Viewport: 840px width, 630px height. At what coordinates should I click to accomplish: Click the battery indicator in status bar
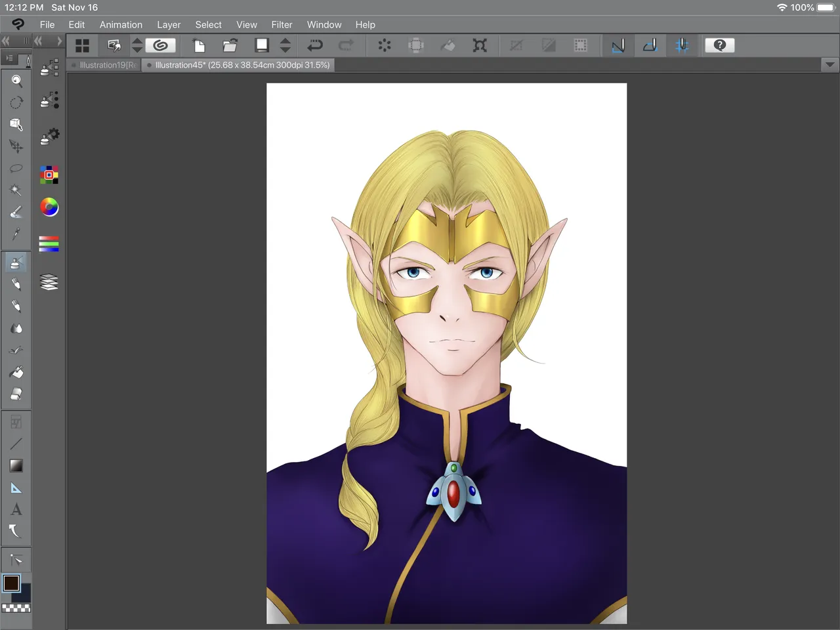pyautogui.click(x=826, y=7)
